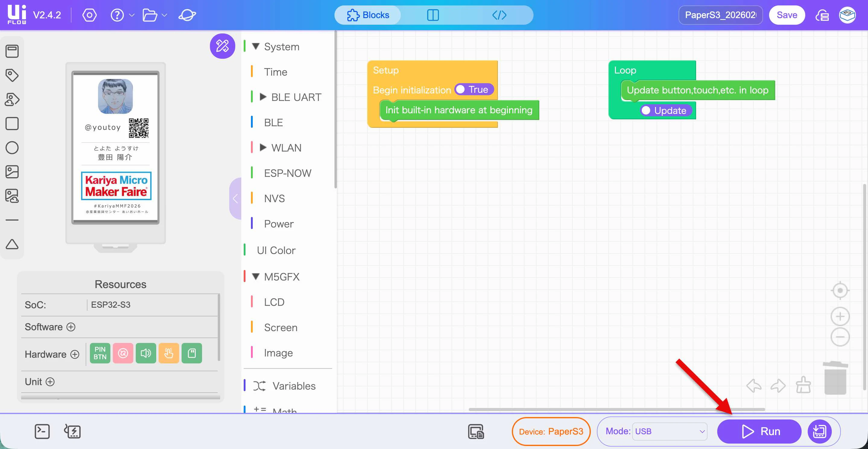868x449 pixels.
Task: Open the terminal console icon
Action: pyautogui.click(x=42, y=431)
